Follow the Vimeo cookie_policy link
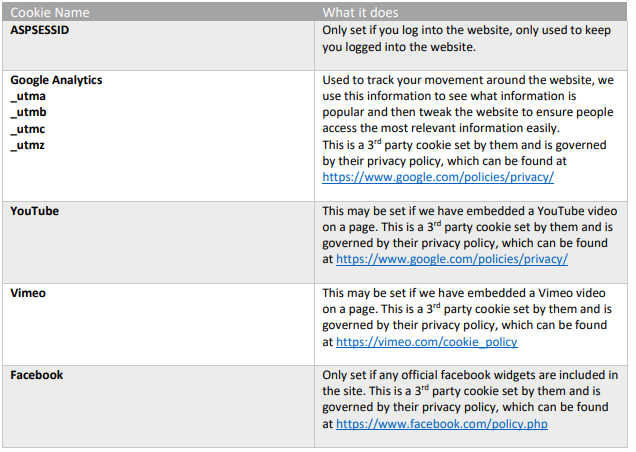The width and height of the screenshot is (636, 452). click(426, 342)
